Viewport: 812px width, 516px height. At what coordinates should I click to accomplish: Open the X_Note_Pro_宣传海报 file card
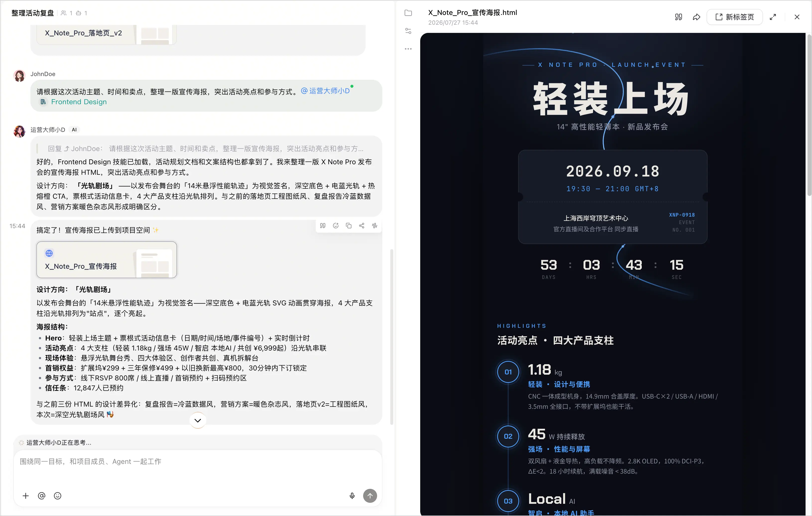[x=107, y=260]
